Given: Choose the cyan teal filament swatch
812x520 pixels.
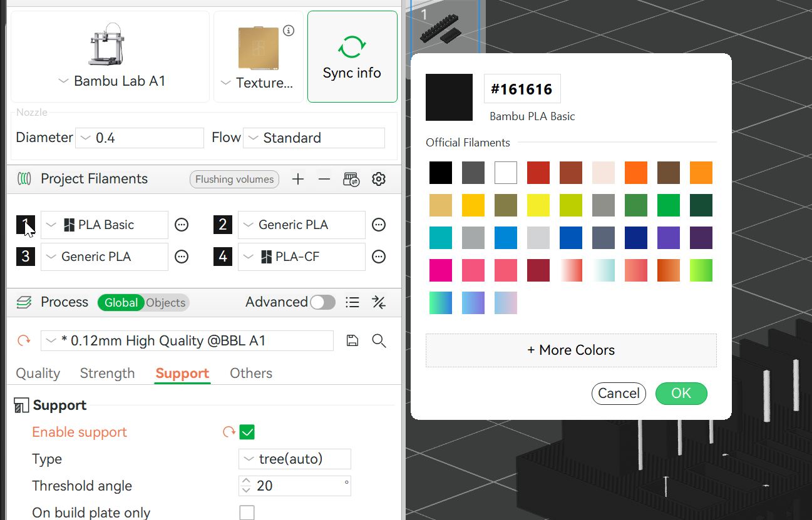Looking at the screenshot, I should [x=441, y=238].
